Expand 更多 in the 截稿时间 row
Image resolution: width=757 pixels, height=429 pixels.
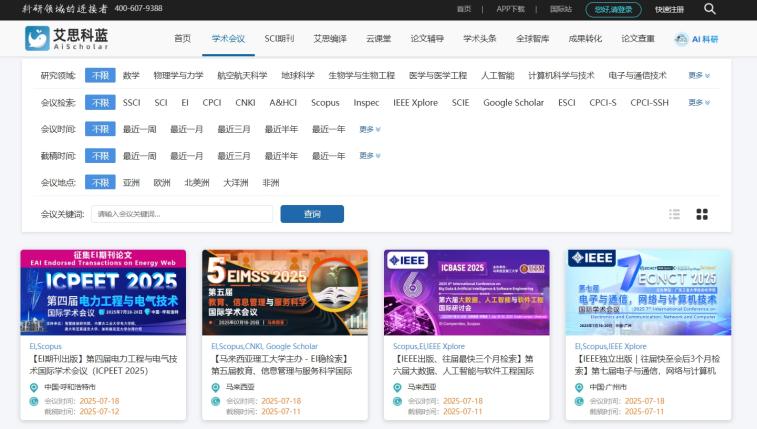(370, 156)
